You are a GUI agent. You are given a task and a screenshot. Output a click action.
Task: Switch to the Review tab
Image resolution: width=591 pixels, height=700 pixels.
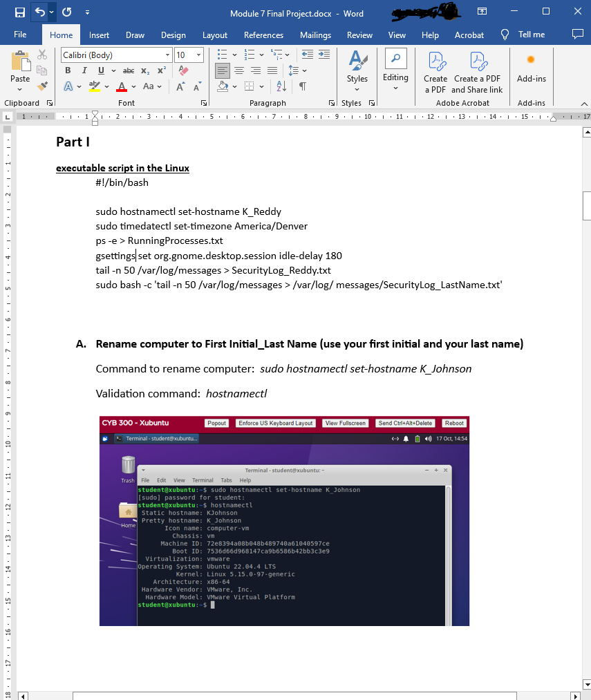[359, 35]
